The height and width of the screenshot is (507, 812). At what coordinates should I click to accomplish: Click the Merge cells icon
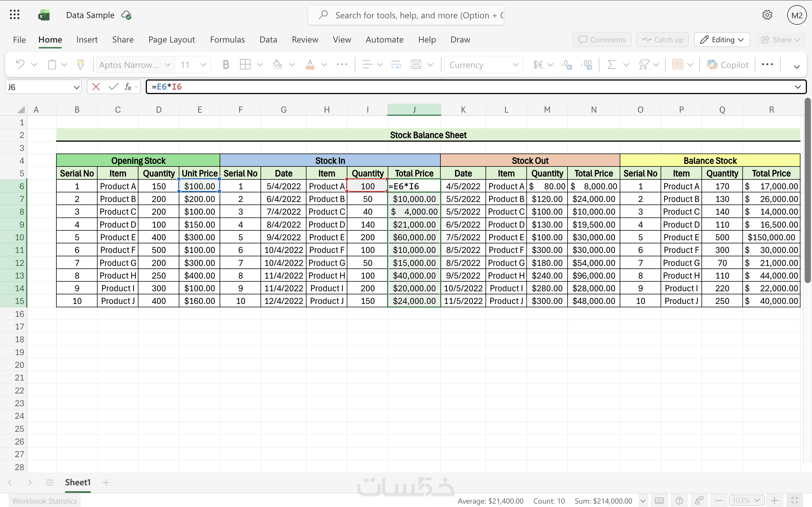coord(416,65)
